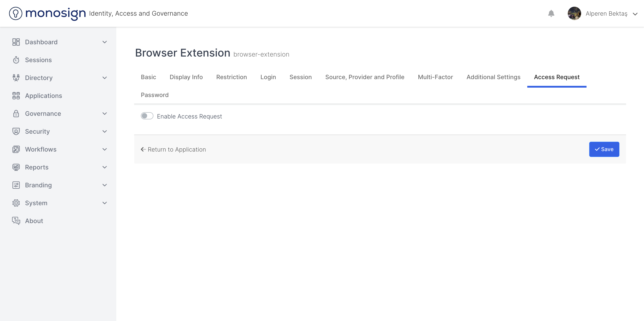Click the notification bell icon

pyautogui.click(x=551, y=13)
